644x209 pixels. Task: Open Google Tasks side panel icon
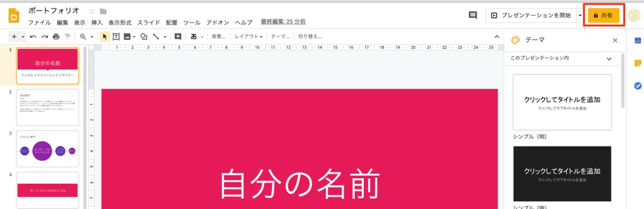pos(638,85)
